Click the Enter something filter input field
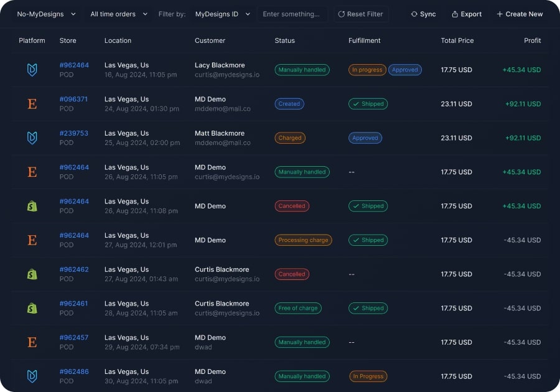560x392 pixels. [x=292, y=14]
